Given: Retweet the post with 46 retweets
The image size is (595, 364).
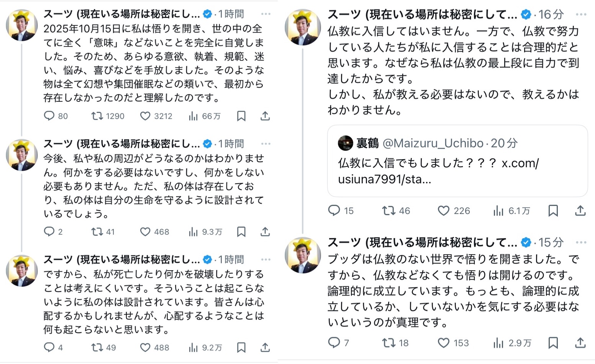Looking at the screenshot, I should pyautogui.click(x=389, y=211).
